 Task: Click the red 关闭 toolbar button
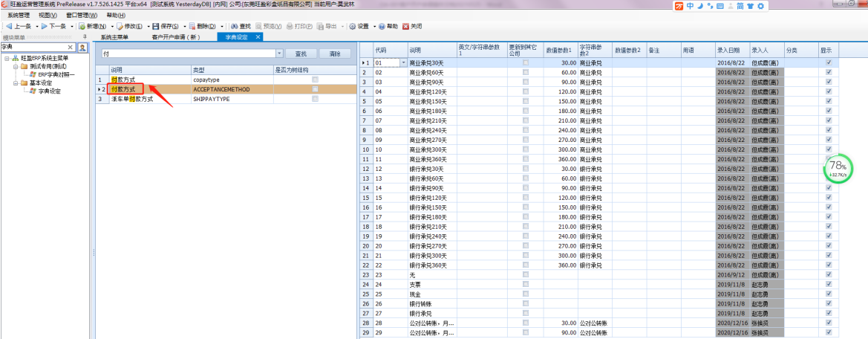coord(412,26)
